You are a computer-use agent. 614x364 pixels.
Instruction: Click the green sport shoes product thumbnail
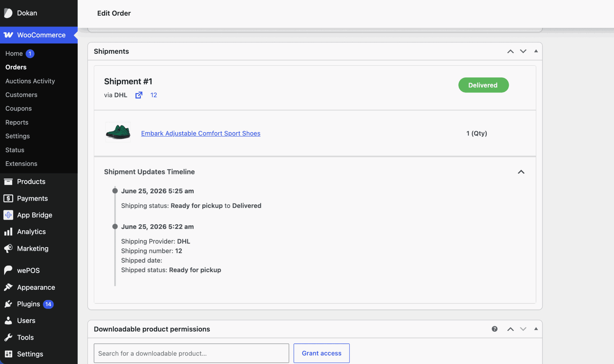pos(118,132)
